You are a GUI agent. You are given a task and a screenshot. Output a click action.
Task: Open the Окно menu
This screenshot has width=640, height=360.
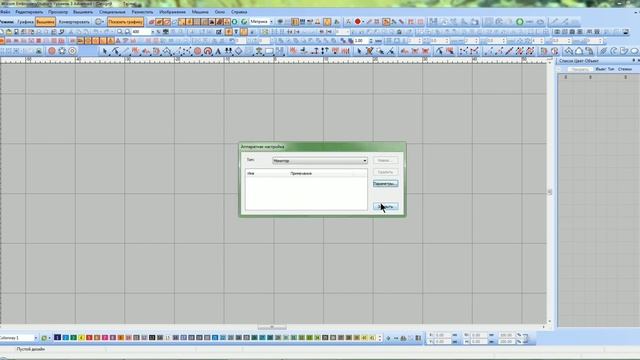(x=220, y=12)
